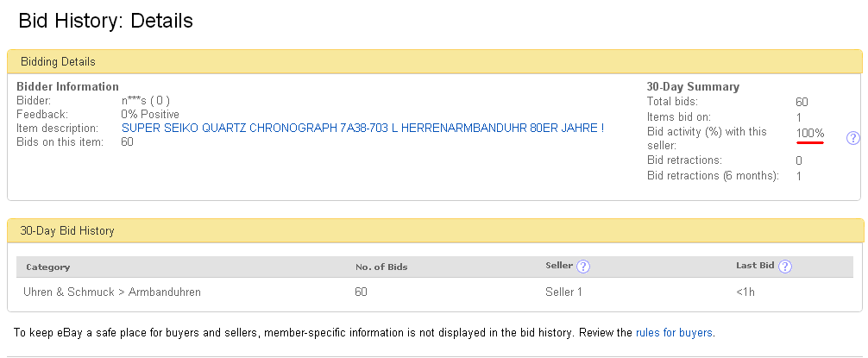The width and height of the screenshot is (868, 358).
Task: Click the underlined 100% bid activity value
Action: [810, 133]
